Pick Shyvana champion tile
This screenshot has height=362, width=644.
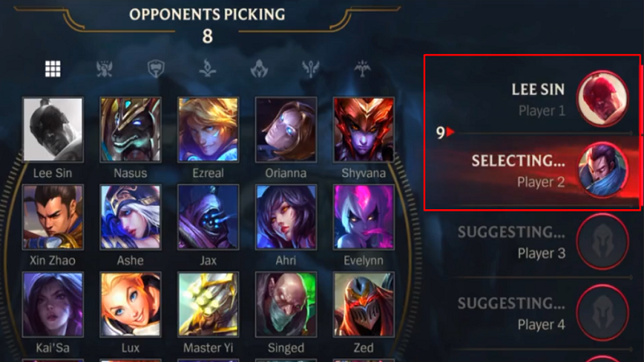[x=364, y=130]
